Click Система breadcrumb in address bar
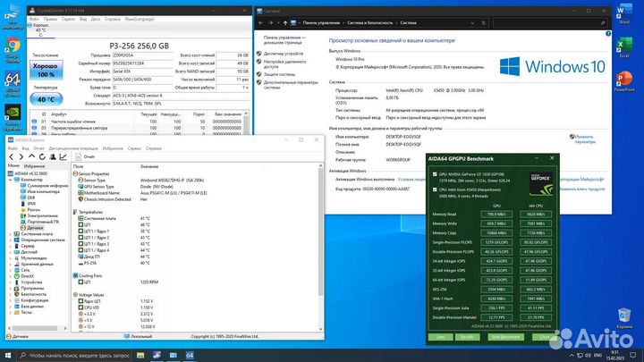The width and height of the screenshot is (644, 362). pyautogui.click(x=408, y=23)
